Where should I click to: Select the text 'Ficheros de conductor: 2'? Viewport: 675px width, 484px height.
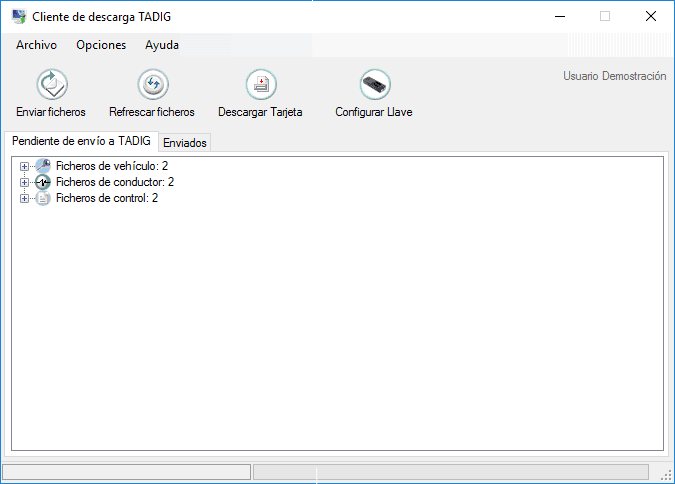(115, 182)
